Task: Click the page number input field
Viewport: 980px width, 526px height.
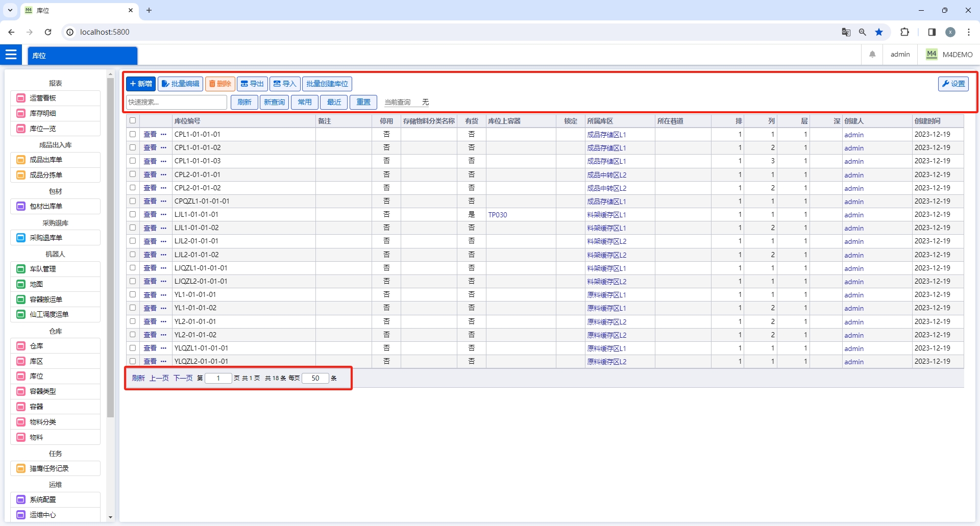Action: (218, 378)
